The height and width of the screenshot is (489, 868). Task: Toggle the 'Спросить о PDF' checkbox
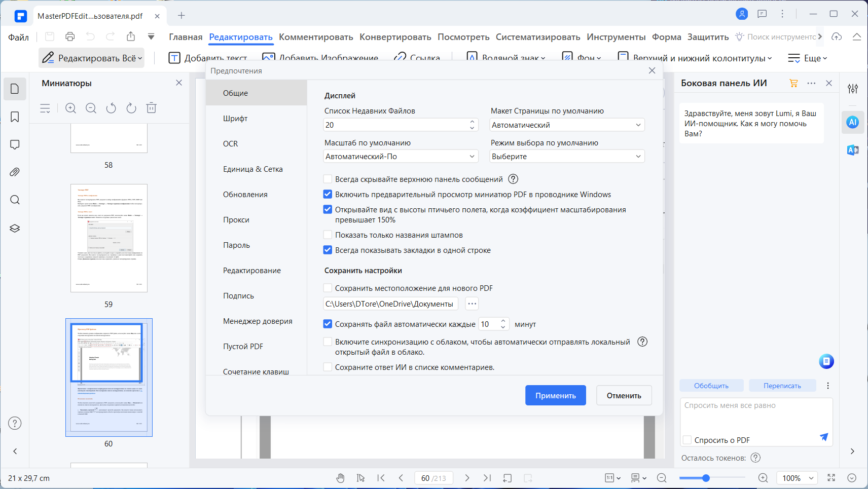pos(688,440)
